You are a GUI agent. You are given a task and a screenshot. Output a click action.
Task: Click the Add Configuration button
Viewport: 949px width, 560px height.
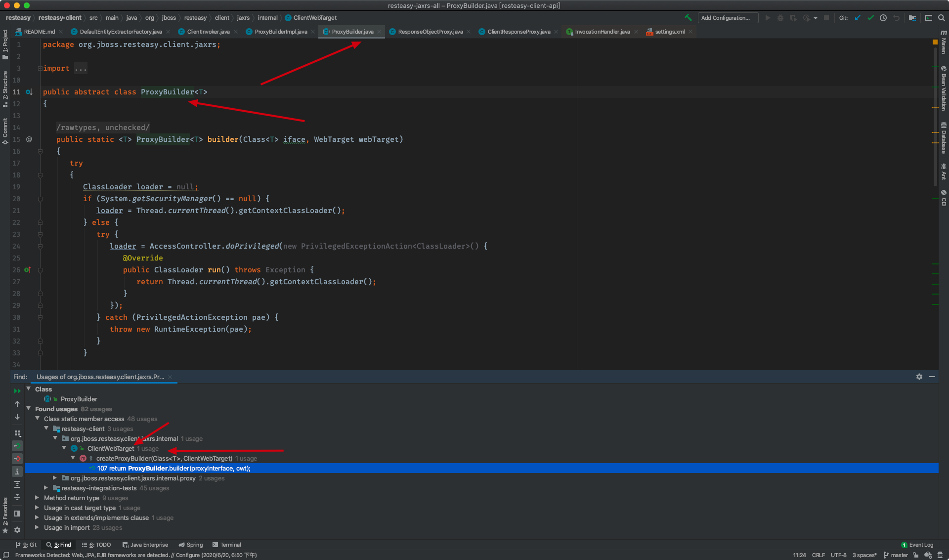click(x=728, y=18)
